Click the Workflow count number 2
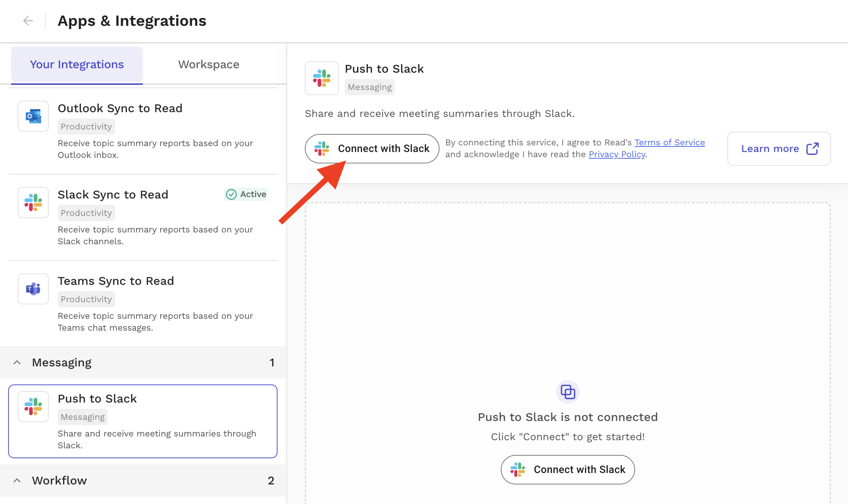This screenshot has width=848, height=504. pyautogui.click(x=271, y=480)
